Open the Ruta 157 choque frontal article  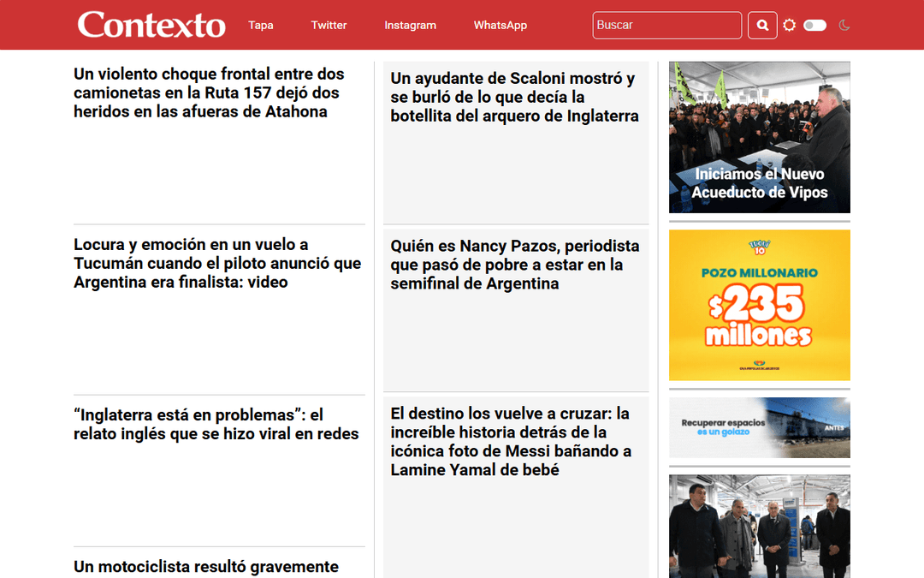[x=210, y=92]
